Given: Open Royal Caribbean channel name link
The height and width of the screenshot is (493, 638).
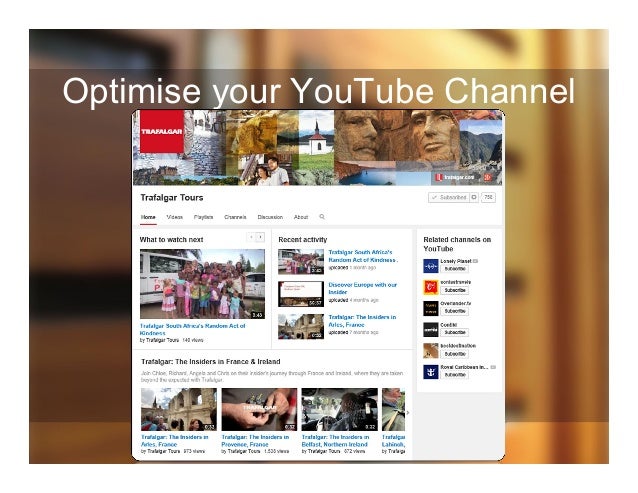Looking at the screenshot, I should (464, 367).
